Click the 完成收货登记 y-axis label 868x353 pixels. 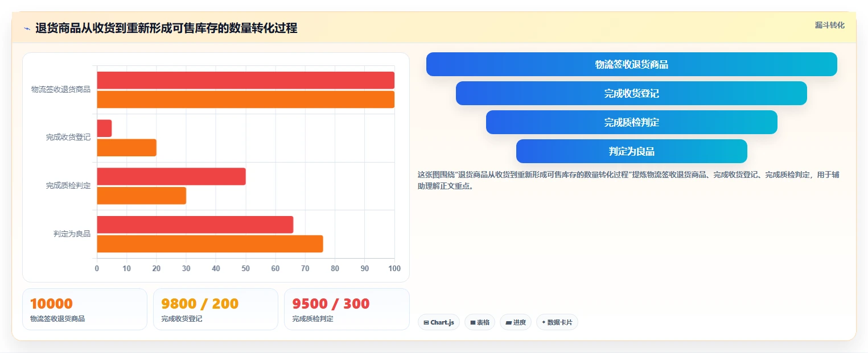coord(68,138)
